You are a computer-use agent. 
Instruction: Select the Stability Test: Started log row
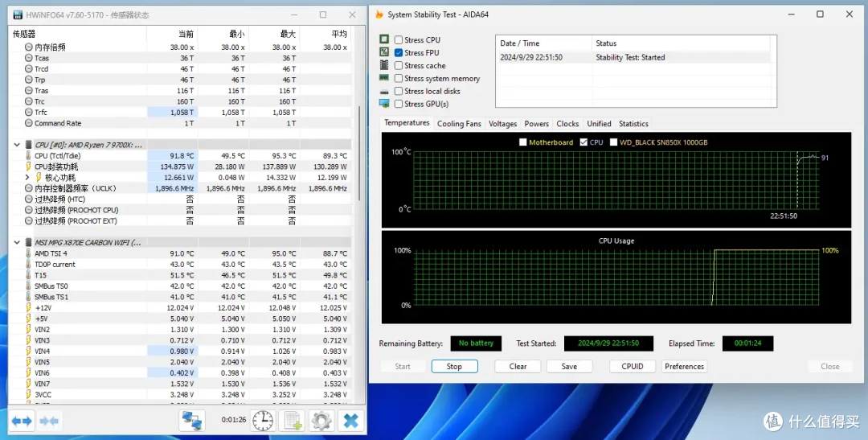click(633, 58)
